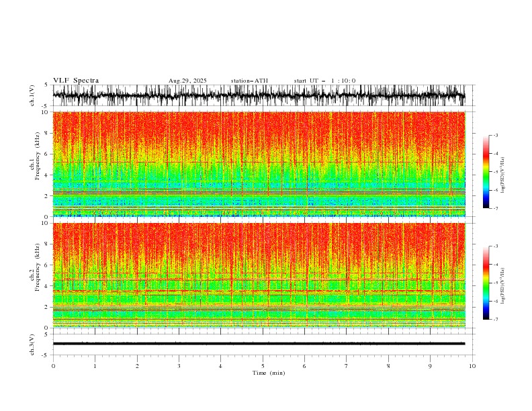
Task: Click time axis tick label 9
Action: [430, 366]
